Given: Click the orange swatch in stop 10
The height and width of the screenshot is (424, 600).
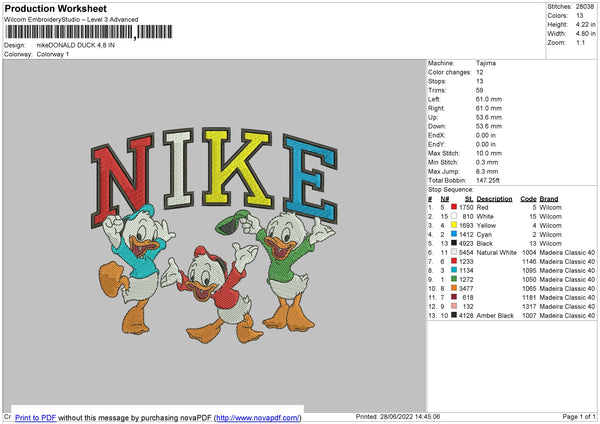Looking at the screenshot, I should click(454, 288).
